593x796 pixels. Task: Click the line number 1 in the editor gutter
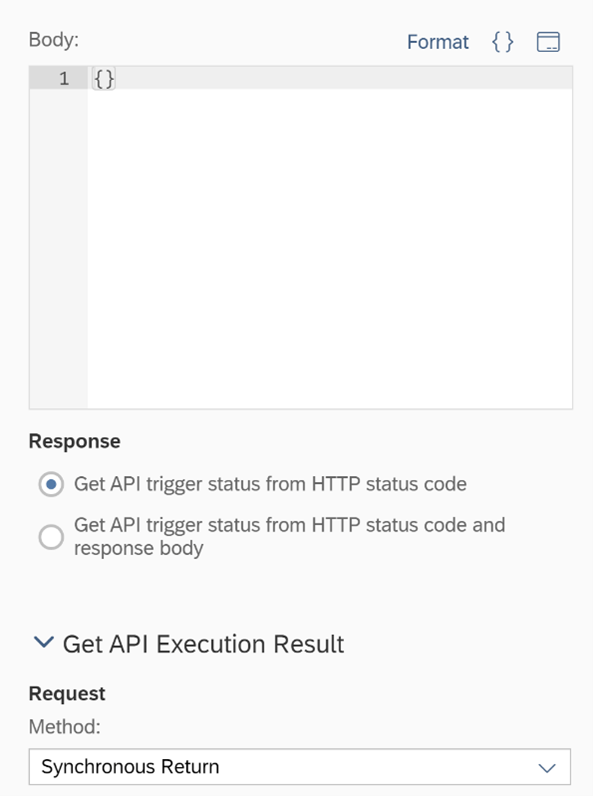tap(64, 78)
